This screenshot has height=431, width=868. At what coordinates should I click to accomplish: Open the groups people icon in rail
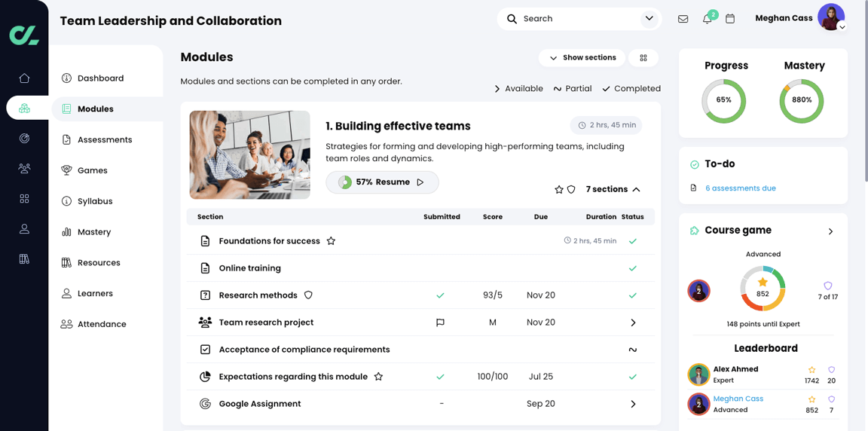point(24,168)
